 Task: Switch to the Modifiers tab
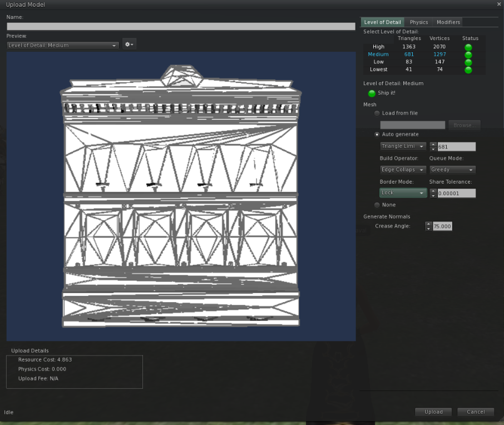(x=448, y=22)
